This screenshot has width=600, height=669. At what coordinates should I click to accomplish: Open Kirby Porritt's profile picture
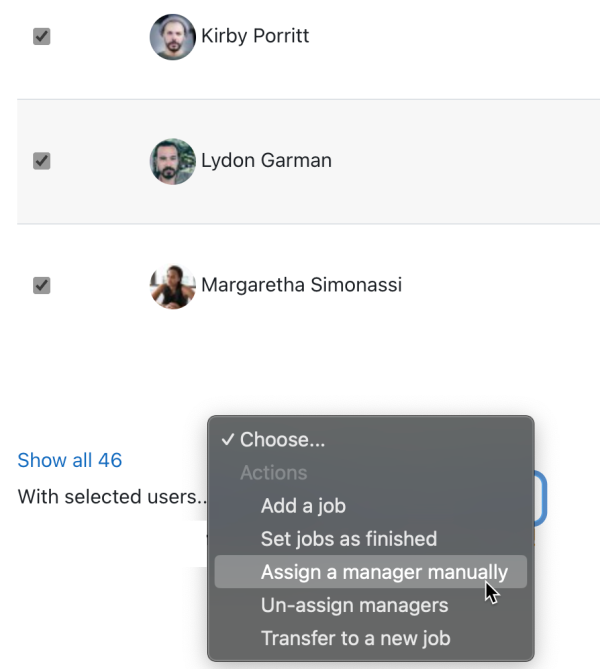pos(172,37)
